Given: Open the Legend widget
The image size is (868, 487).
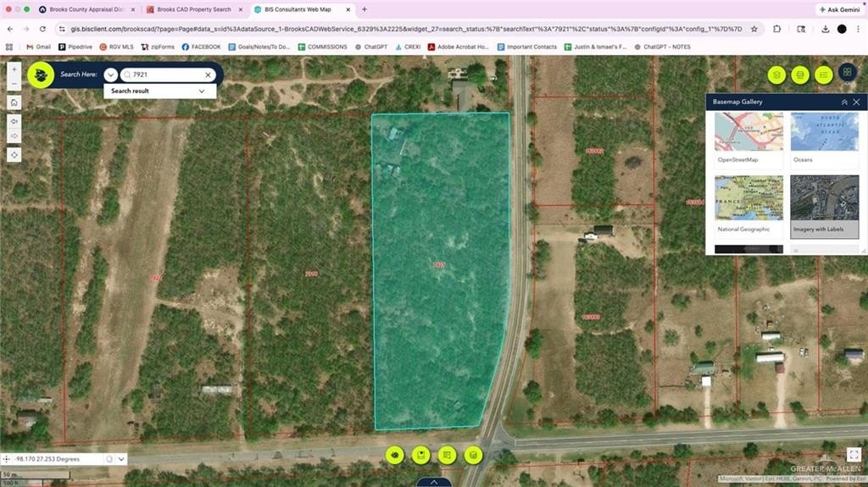Looking at the screenshot, I should [x=822, y=75].
